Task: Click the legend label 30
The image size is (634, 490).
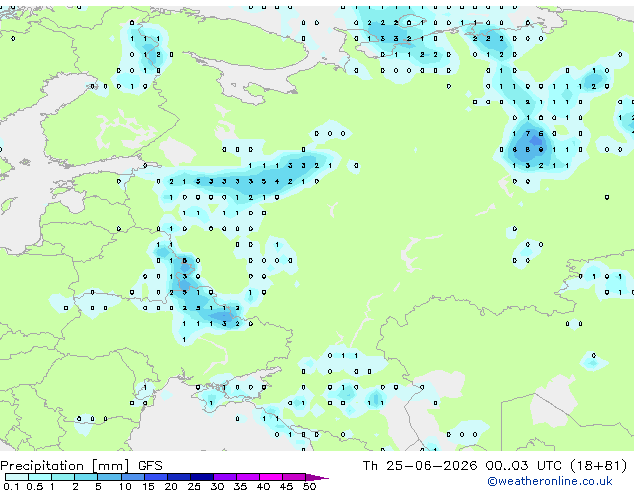Action: point(217,486)
